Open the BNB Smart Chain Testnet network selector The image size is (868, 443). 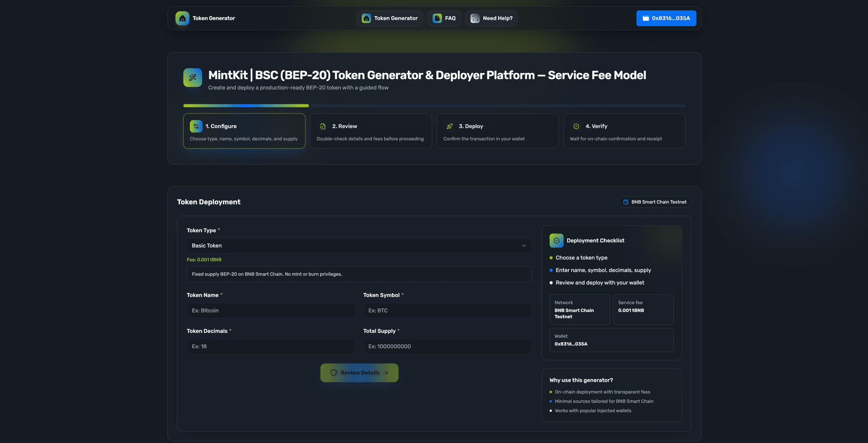click(x=654, y=202)
